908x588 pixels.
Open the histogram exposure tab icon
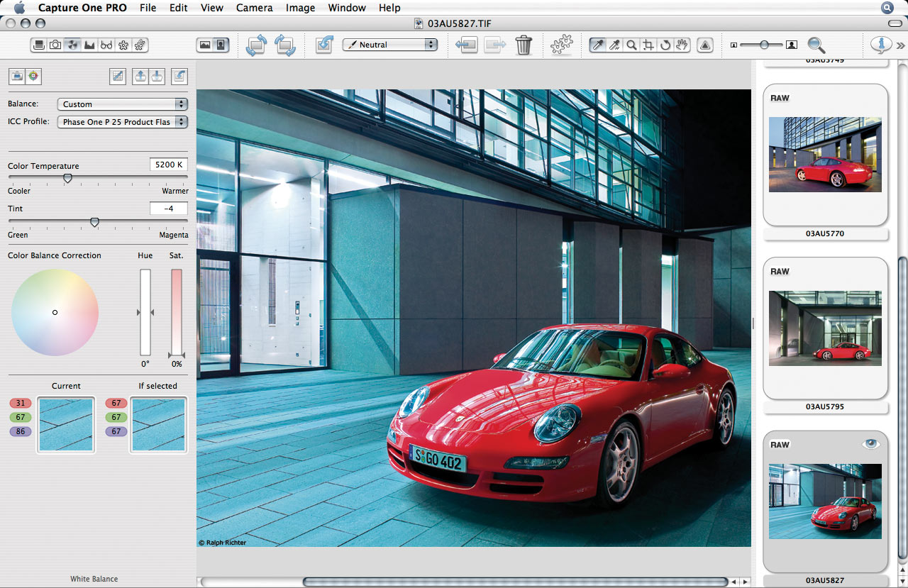pos(89,45)
